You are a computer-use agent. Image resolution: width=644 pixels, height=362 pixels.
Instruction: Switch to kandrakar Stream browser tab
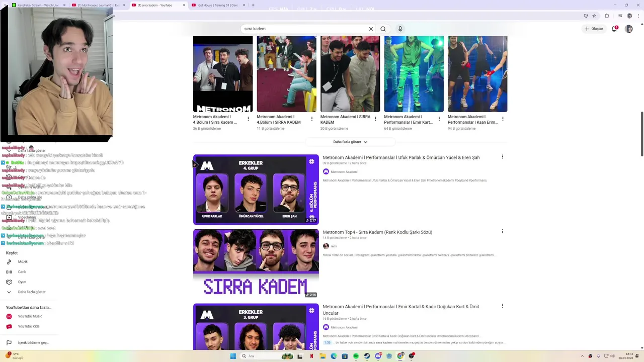click(38, 5)
